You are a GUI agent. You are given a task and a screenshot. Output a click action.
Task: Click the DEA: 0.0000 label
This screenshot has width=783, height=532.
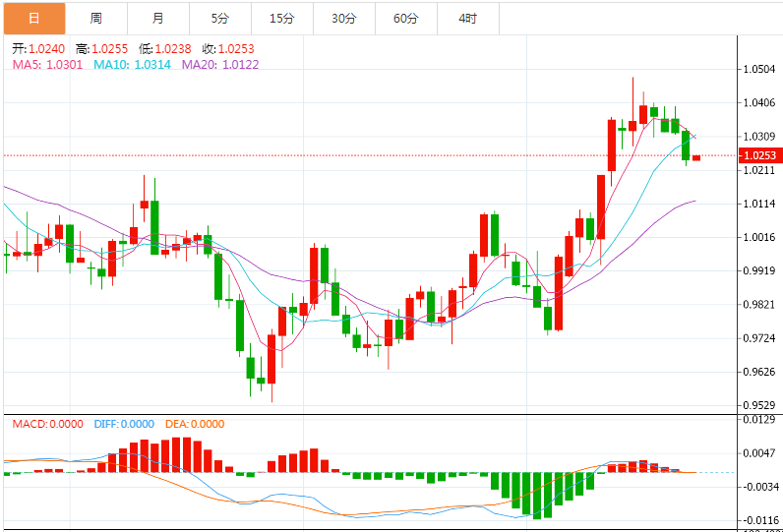pyautogui.click(x=195, y=424)
